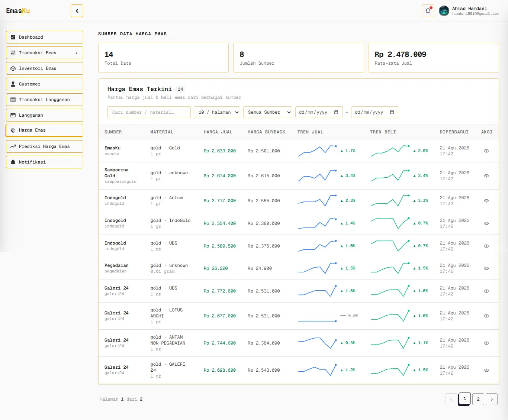The image size is (508, 420).
Task: Click the SUMBER column header
Action: [113, 132]
